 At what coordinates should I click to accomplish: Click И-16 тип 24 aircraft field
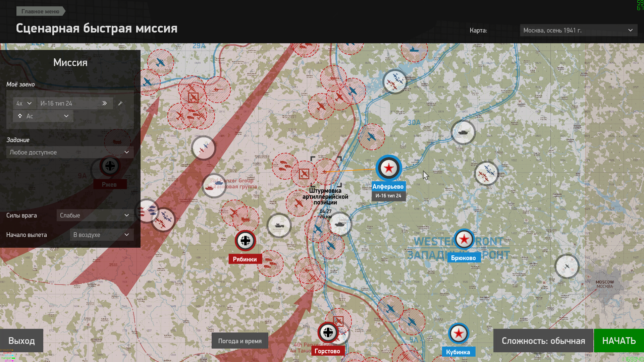point(75,103)
